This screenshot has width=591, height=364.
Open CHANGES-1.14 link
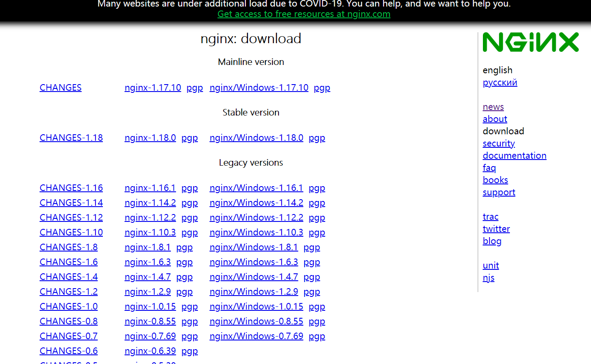pos(71,203)
